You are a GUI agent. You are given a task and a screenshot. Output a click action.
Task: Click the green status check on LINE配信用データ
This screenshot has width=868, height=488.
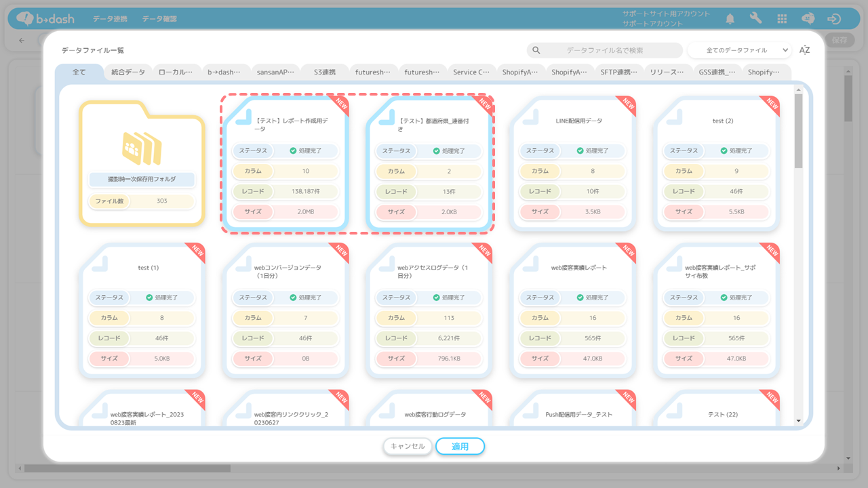[x=580, y=150]
